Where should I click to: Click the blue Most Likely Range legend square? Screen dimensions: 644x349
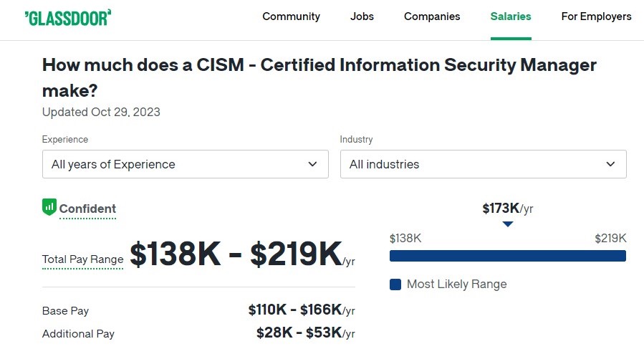pos(395,285)
